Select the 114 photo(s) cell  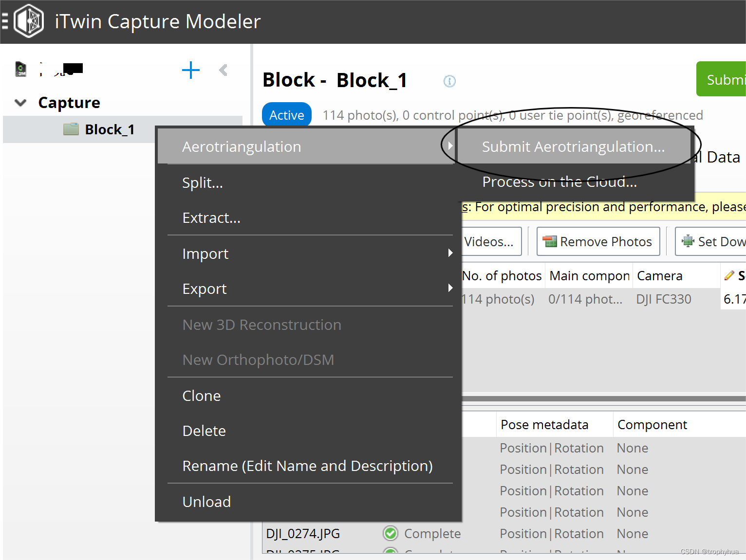pos(498,299)
